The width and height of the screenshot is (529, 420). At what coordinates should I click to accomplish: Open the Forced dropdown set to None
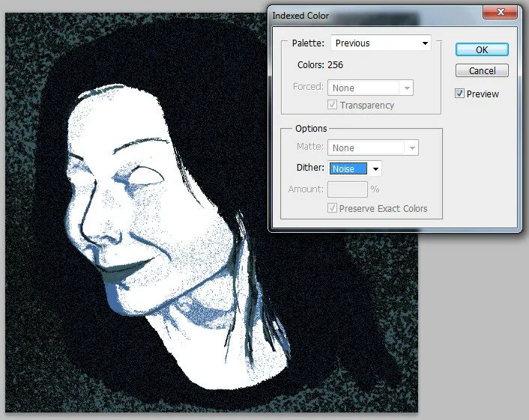point(370,88)
